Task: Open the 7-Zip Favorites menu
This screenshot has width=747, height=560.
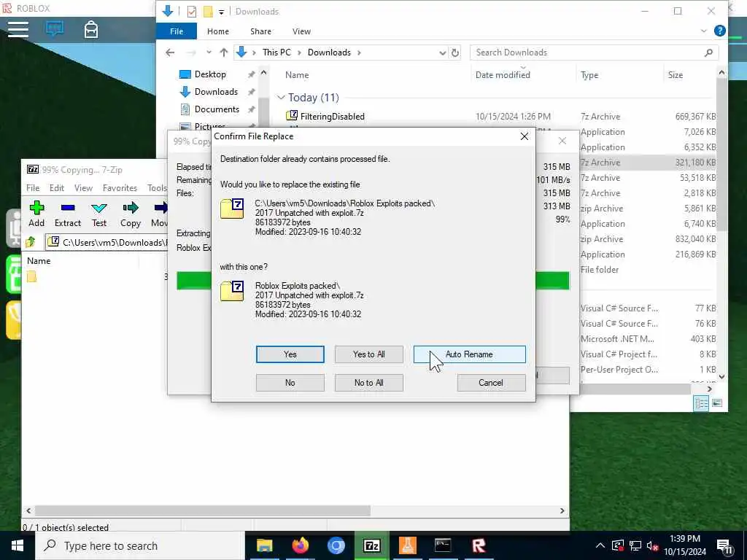Action: (120, 187)
